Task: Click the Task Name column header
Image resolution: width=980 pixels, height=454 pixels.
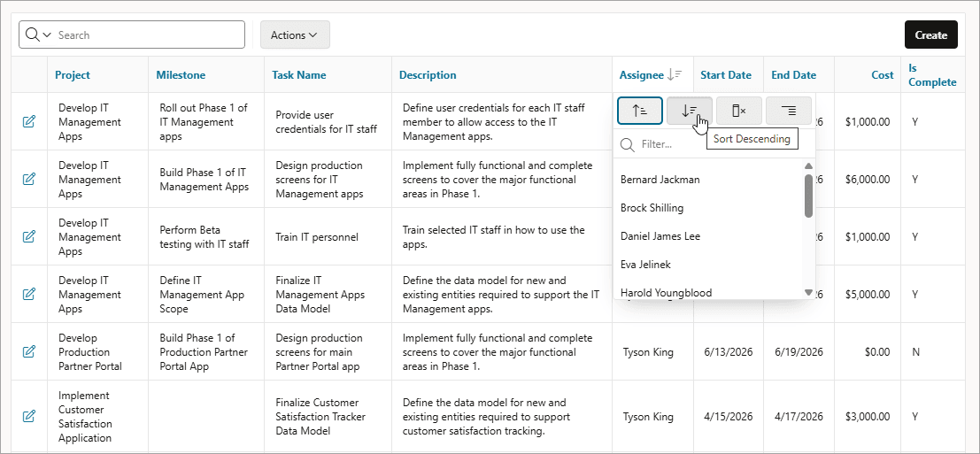Action: [x=298, y=75]
